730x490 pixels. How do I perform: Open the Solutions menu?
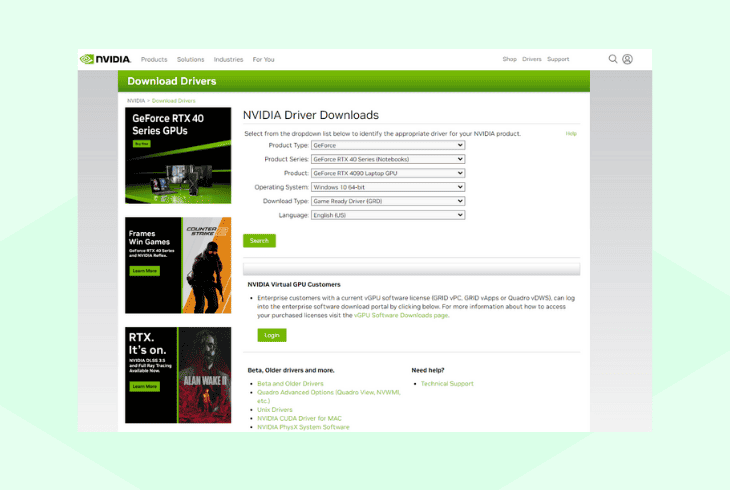(x=190, y=60)
